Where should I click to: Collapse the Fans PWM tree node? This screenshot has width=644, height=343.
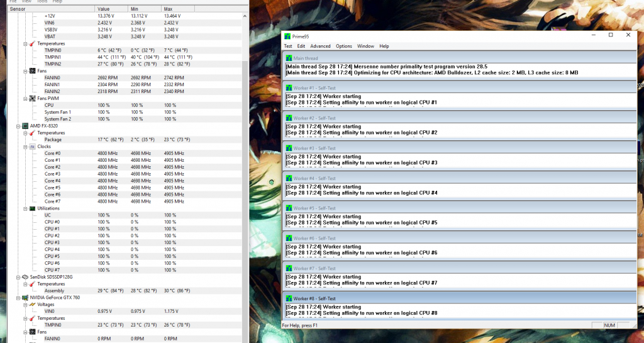(25, 99)
